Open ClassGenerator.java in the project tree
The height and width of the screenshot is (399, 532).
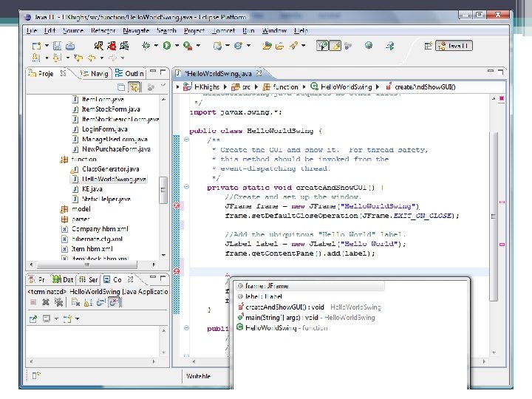(111, 169)
